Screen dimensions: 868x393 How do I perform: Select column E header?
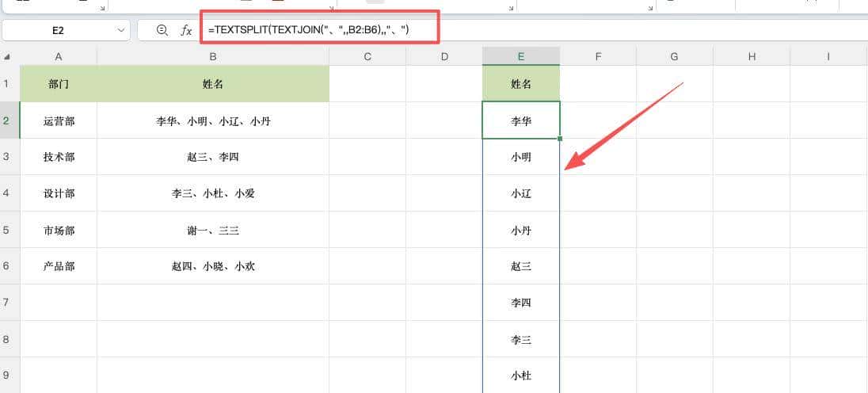coord(521,56)
